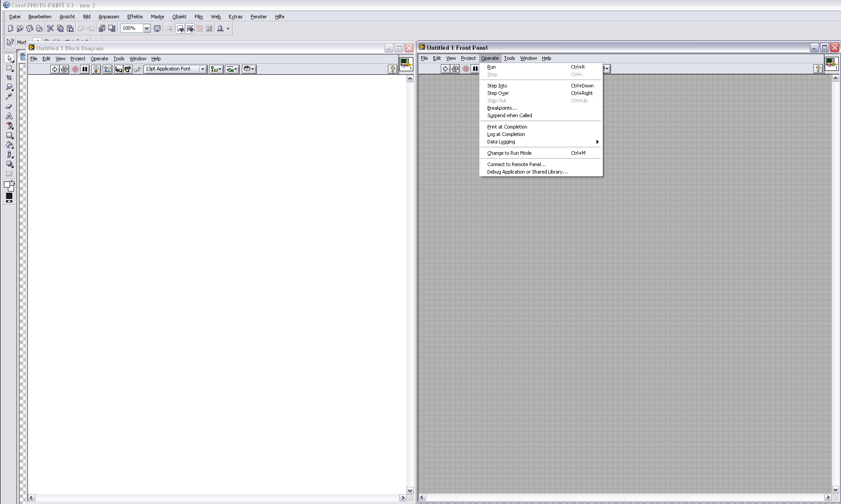Open 13pt Application Font dropdown
Image resolution: width=841 pixels, height=504 pixels.
202,69
